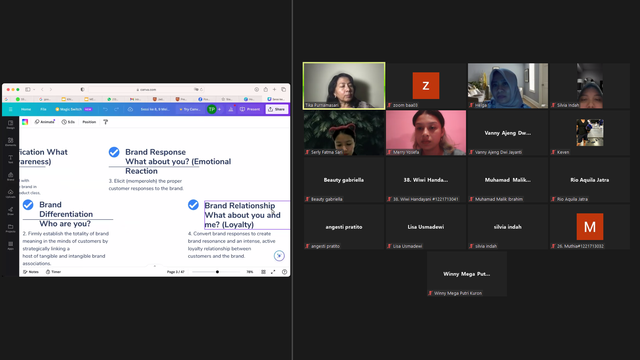Expand the pages thumbnail strip chevron
The height and width of the screenshot is (360, 640).
[155, 266]
